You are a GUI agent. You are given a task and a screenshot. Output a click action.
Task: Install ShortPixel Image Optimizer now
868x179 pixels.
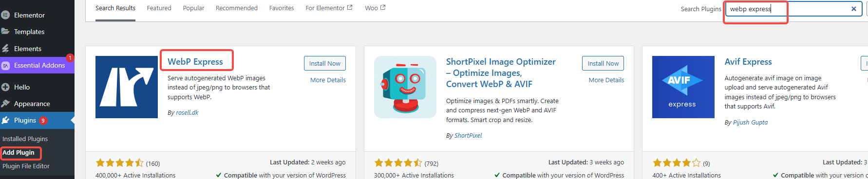click(603, 63)
